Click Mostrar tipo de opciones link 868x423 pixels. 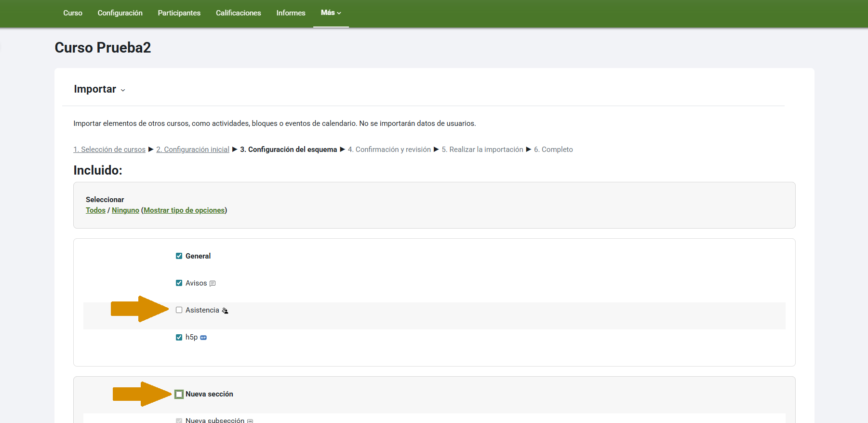(x=184, y=210)
